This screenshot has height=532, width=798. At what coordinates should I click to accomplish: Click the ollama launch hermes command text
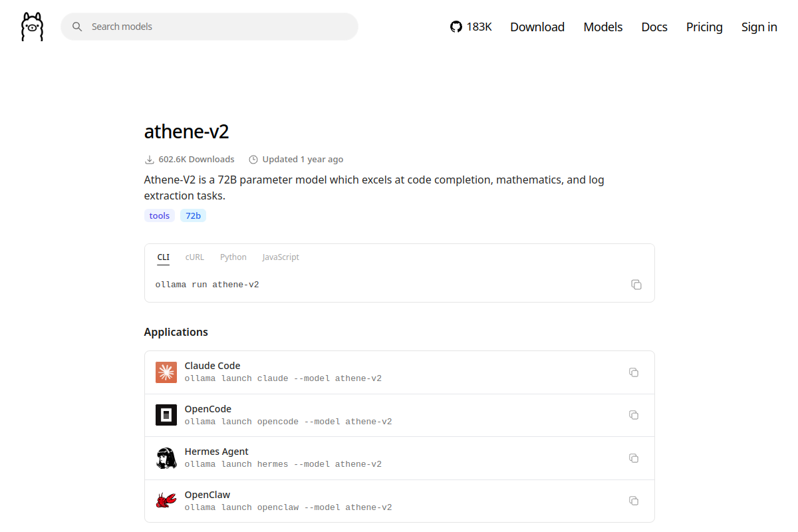coord(283,464)
